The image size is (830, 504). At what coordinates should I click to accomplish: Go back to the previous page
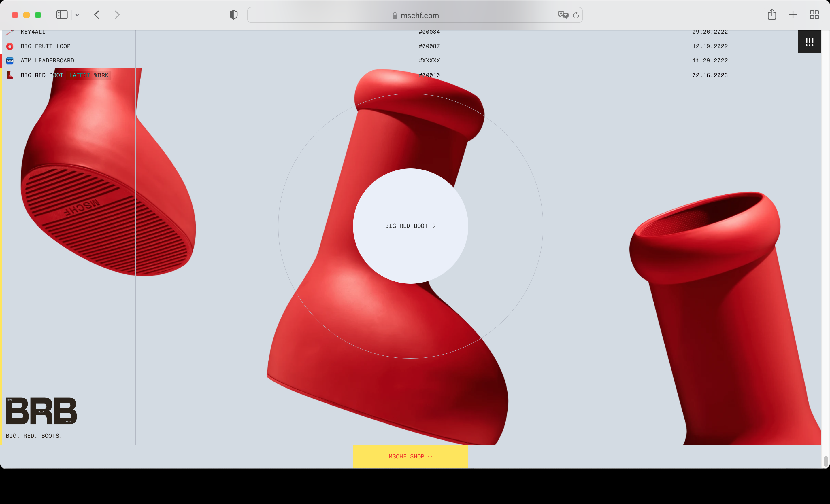click(x=97, y=15)
